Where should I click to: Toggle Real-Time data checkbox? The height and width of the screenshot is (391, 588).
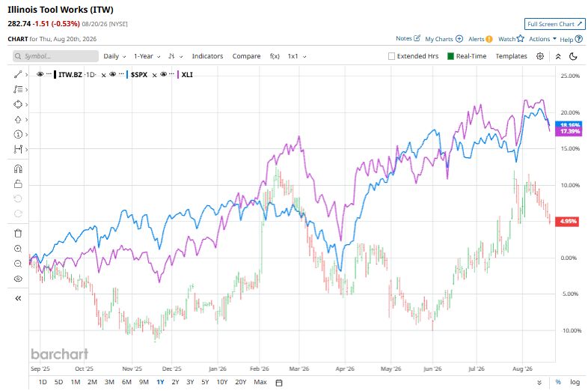coord(451,56)
